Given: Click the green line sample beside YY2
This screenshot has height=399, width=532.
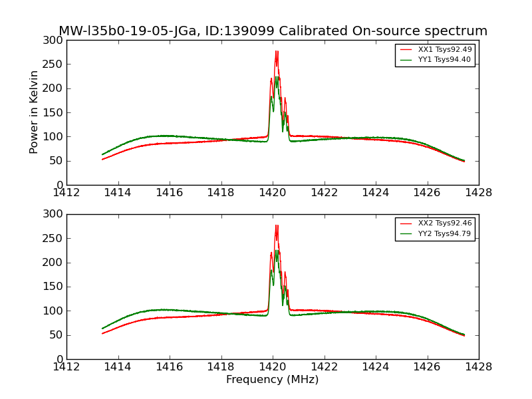Looking at the screenshot, I should click(x=406, y=233).
